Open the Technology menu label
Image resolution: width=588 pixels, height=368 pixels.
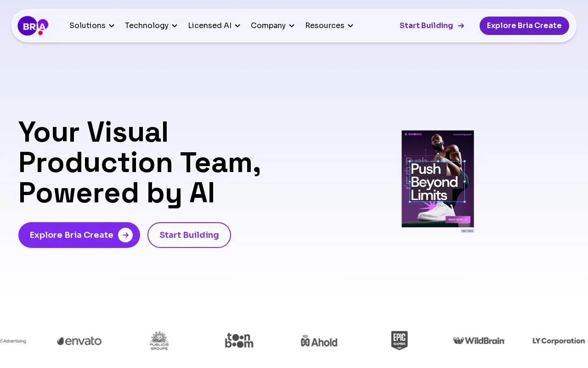147,26
